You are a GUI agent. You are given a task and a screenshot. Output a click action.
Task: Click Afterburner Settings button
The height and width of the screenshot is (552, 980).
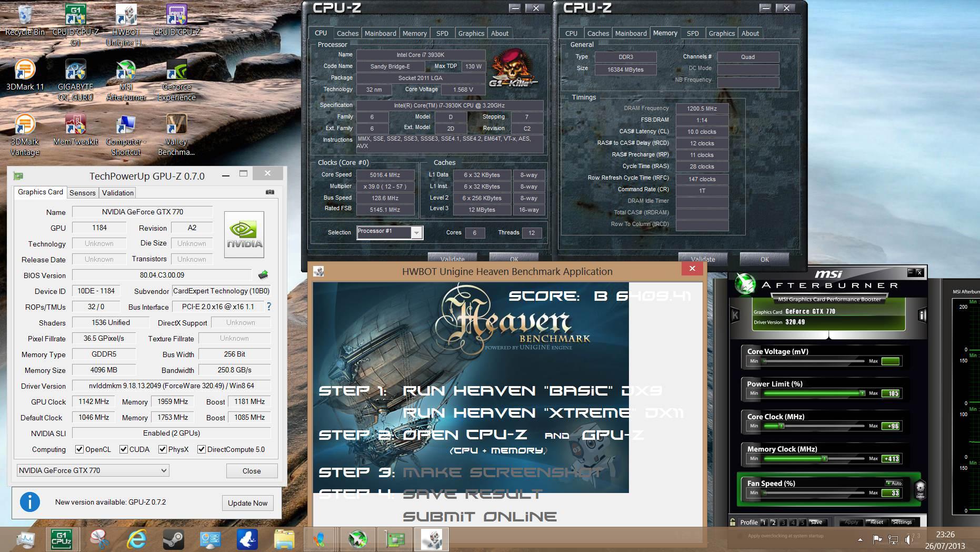coord(902,522)
